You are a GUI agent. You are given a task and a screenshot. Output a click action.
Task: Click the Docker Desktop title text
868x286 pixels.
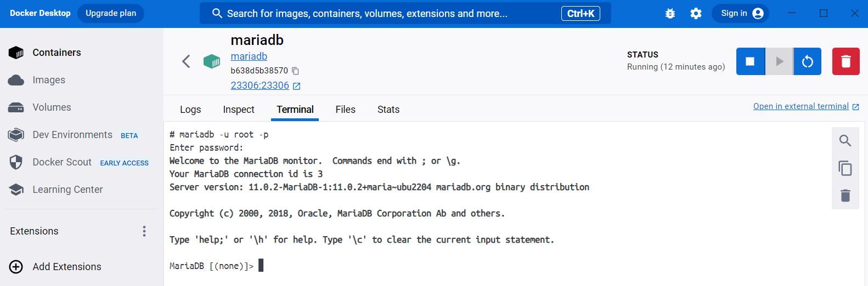40,13
